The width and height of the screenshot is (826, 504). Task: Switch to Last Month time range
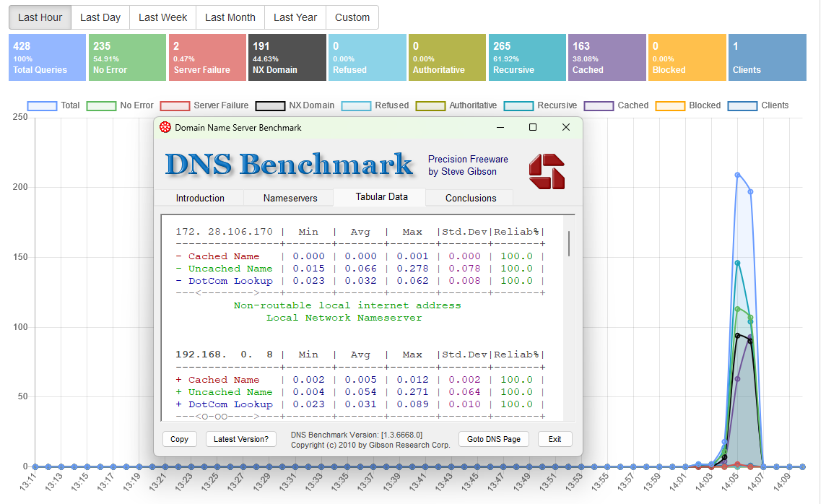[x=230, y=17]
